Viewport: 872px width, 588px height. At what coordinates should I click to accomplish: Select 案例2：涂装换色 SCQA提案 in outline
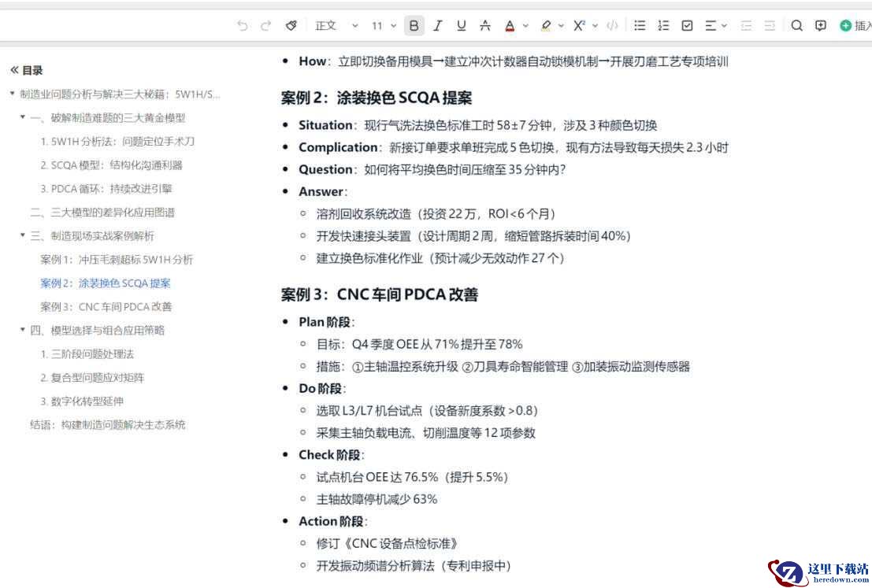click(106, 283)
